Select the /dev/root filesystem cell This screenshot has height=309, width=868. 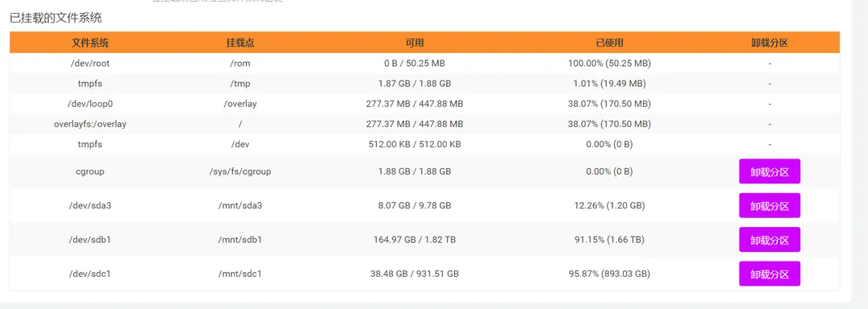click(90, 63)
